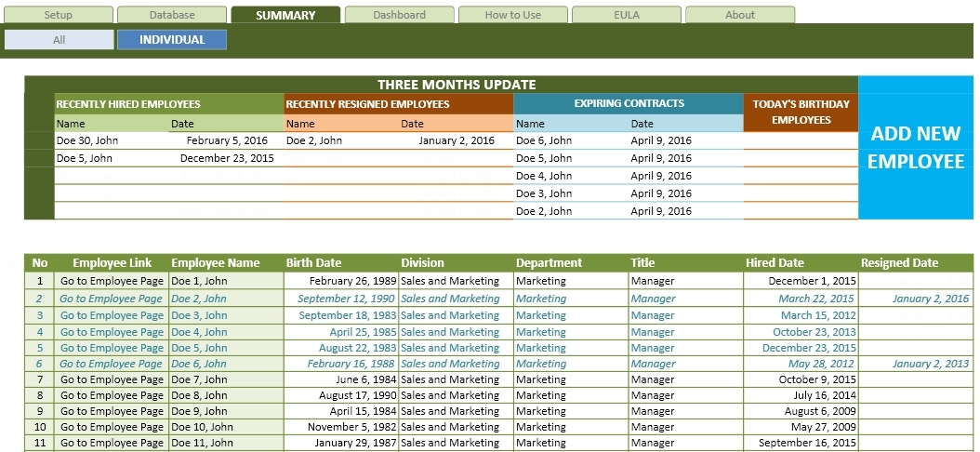The width and height of the screenshot is (980, 452).
Task: Select the About tab
Action: pos(740,15)
